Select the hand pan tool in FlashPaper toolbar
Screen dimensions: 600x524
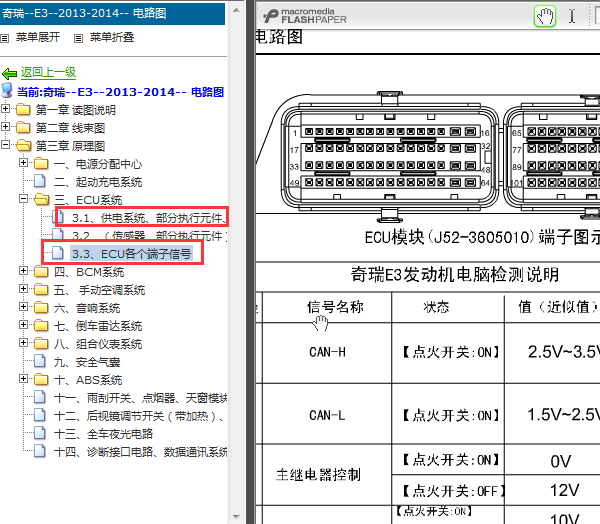(x=545, y=16)
